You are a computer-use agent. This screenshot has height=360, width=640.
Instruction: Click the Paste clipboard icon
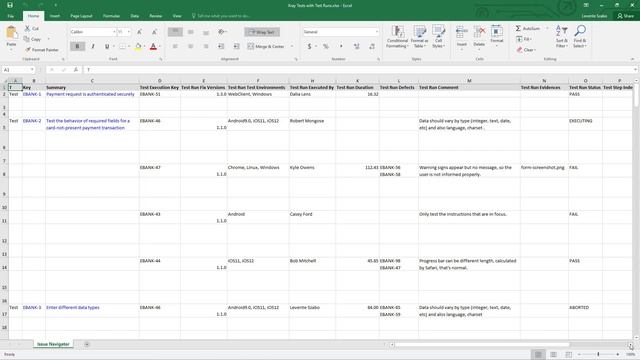(11, 32)
